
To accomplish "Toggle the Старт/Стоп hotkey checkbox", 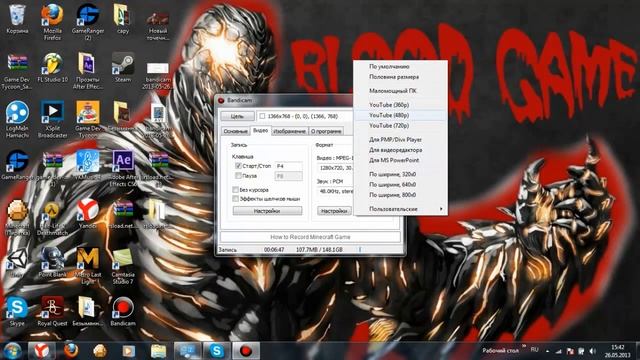I will [238, 166].
